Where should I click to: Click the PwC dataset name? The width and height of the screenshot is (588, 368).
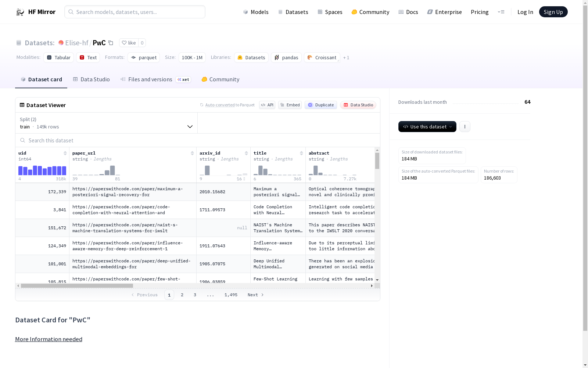99,43
